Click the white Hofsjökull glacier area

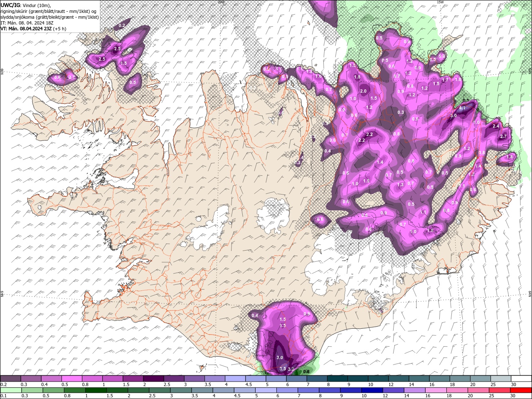(x=273, y=215)
